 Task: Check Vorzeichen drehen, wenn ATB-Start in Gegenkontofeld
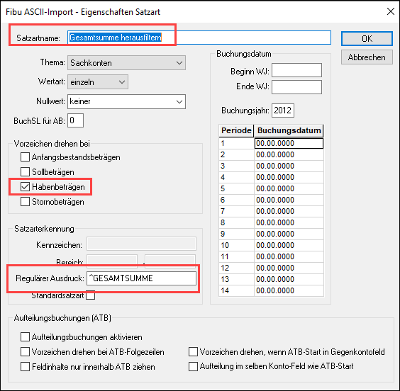[x=193, y=352]
